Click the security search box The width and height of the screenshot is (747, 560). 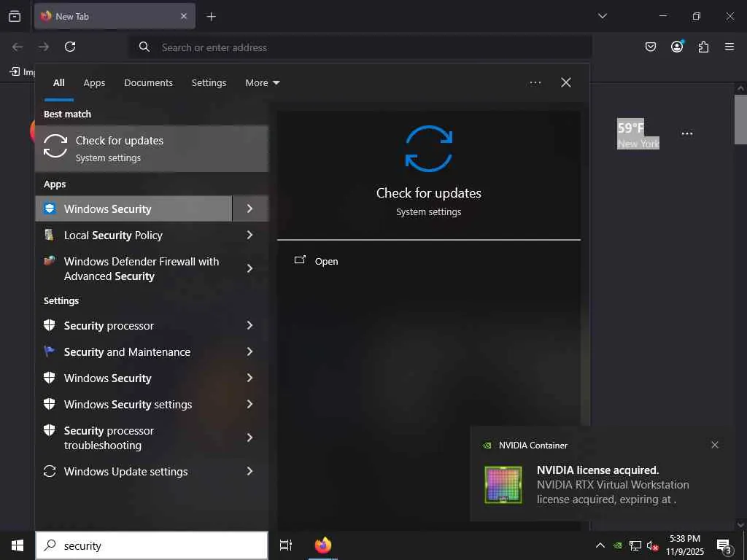pyautogui.click(x=152, y=545)
